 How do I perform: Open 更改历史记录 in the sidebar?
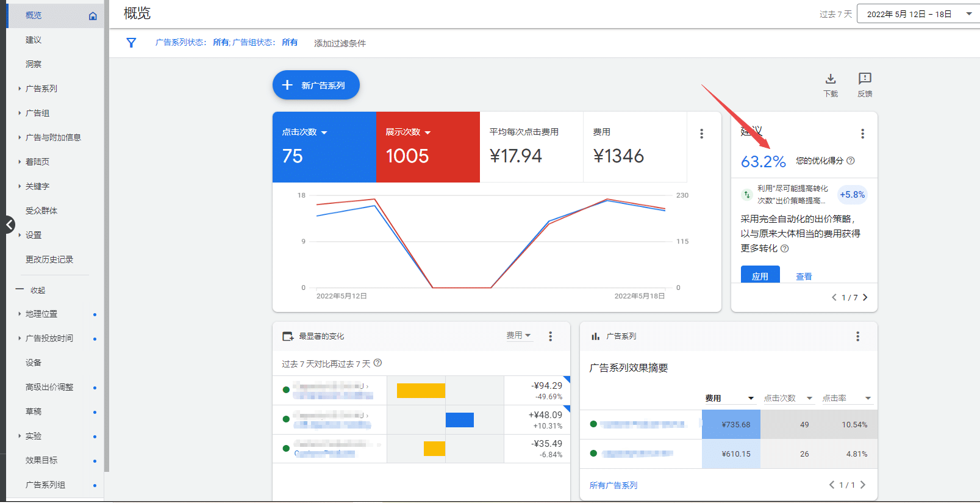pos(49,259)
